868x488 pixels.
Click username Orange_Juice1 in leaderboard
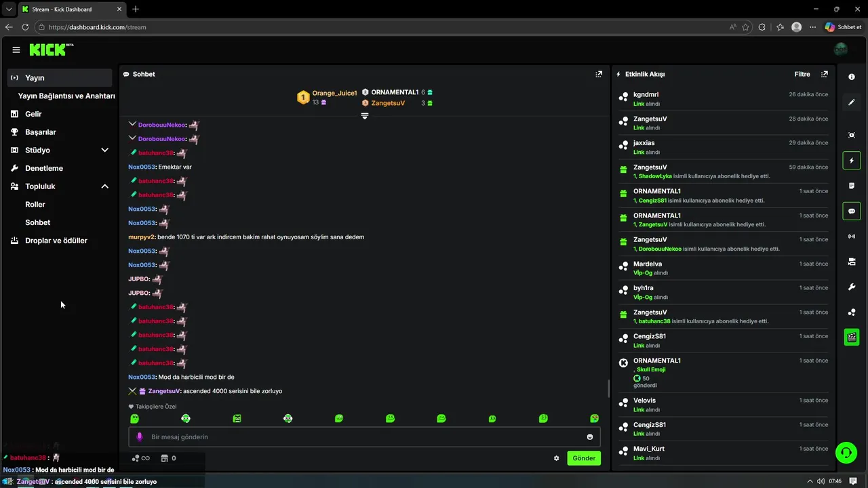click(x=334, y=93)
